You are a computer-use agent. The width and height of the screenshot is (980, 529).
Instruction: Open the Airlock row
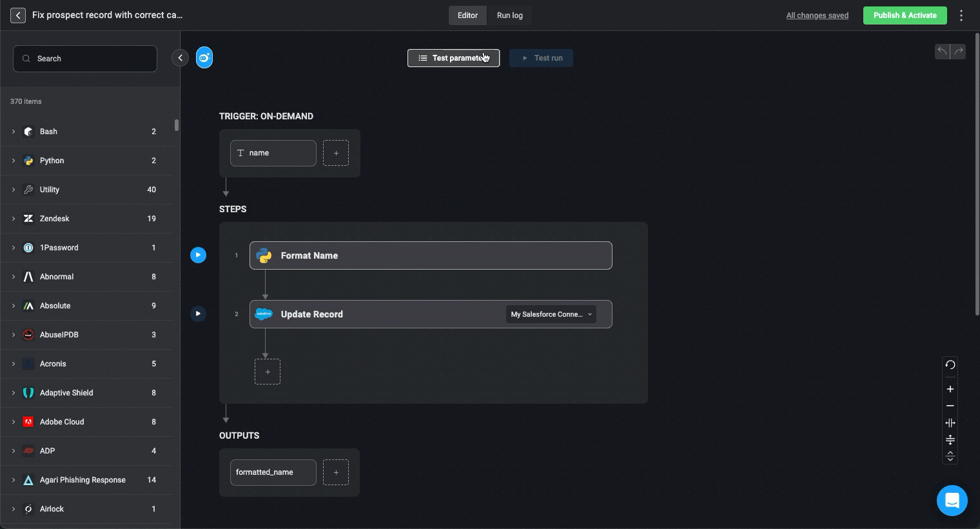[x=87, y=509]
